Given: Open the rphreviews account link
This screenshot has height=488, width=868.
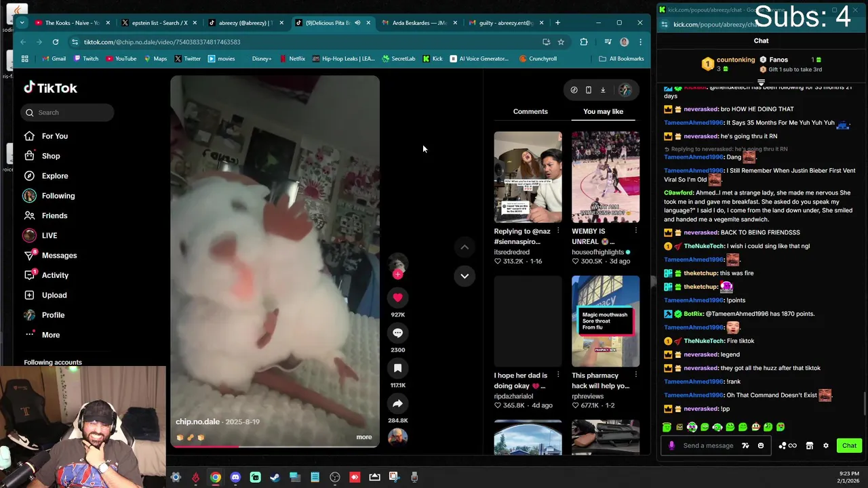Looking at the screenshot, I should click(587, 396).
